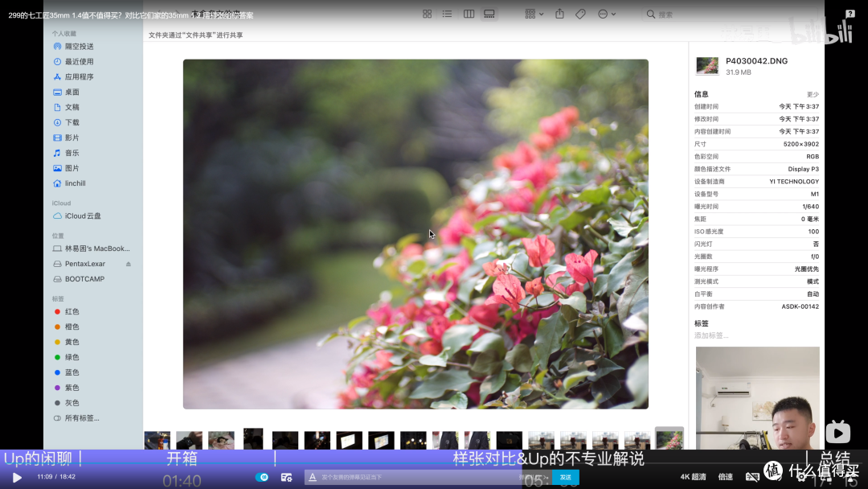Image resolution: width=868 pixels, height=489 pixels.
Task: Click 更少 to collapse info details
Action: point(813,95)
